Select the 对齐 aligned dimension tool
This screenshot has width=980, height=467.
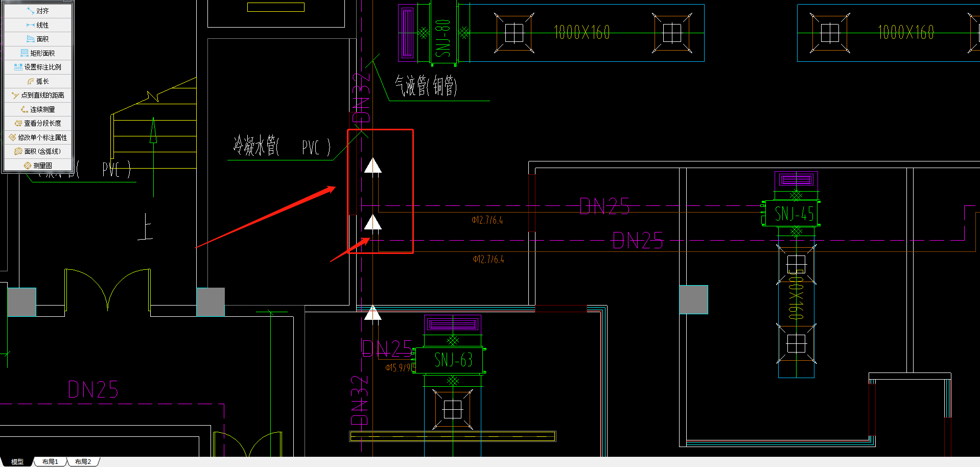tap(38, 11)
